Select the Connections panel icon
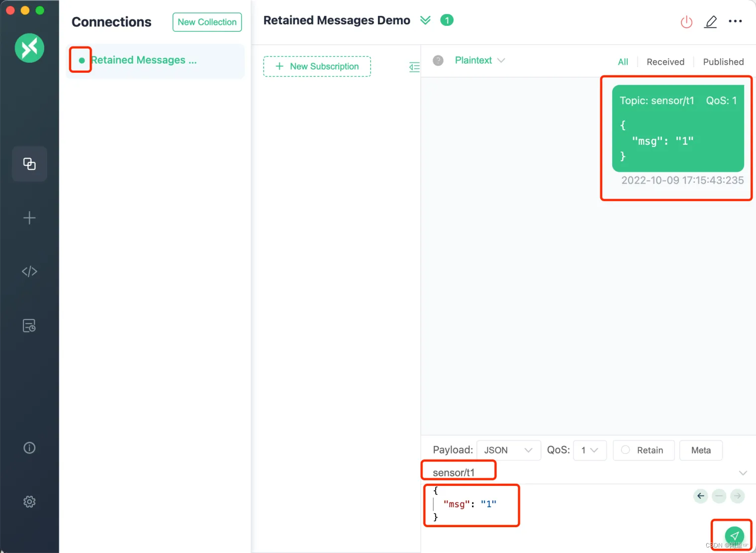Image resolution: width=756 pixels, height=553 pixels. [x=29, y=164]
